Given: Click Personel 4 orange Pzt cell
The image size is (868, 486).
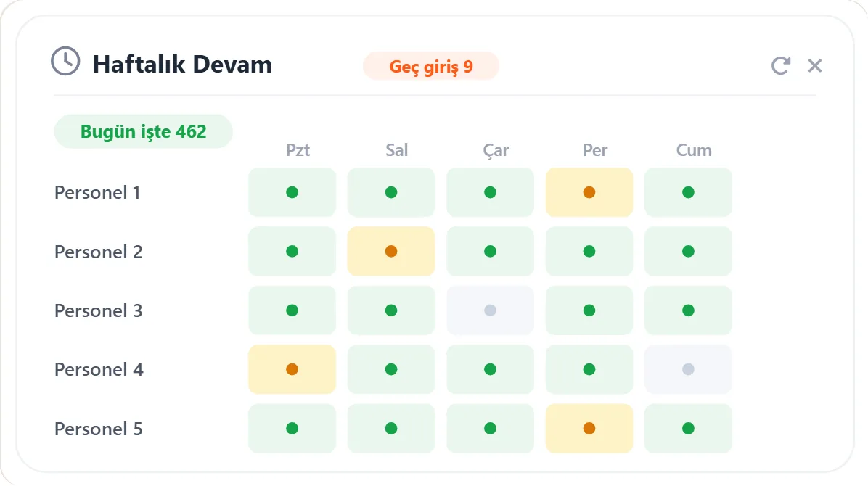Looking at the screenshot, I should (292, 369).
